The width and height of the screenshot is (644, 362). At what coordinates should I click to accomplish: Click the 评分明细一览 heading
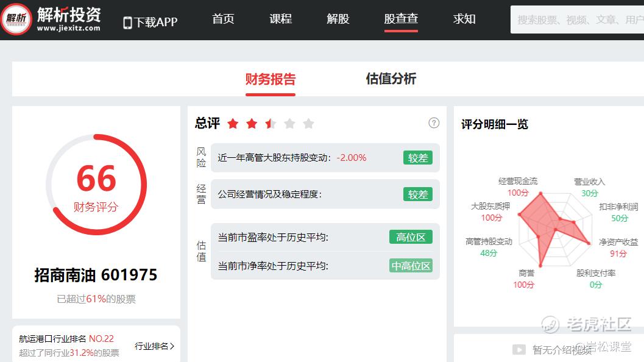495,124
